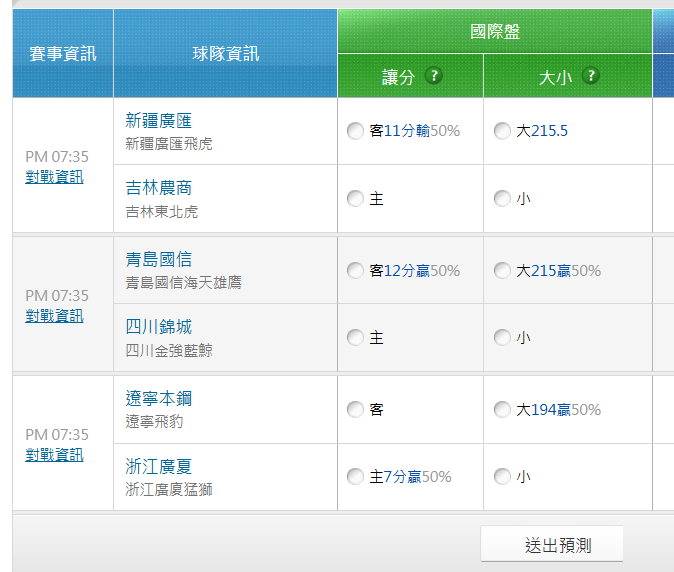Open 對戰資訊 for 青島國信 match

click(54, 316)
